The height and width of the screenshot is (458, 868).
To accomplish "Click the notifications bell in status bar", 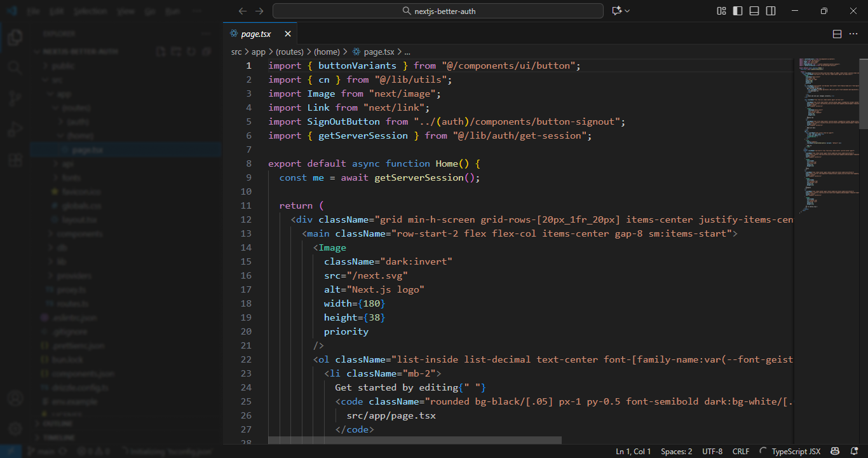I will [853, 451].
